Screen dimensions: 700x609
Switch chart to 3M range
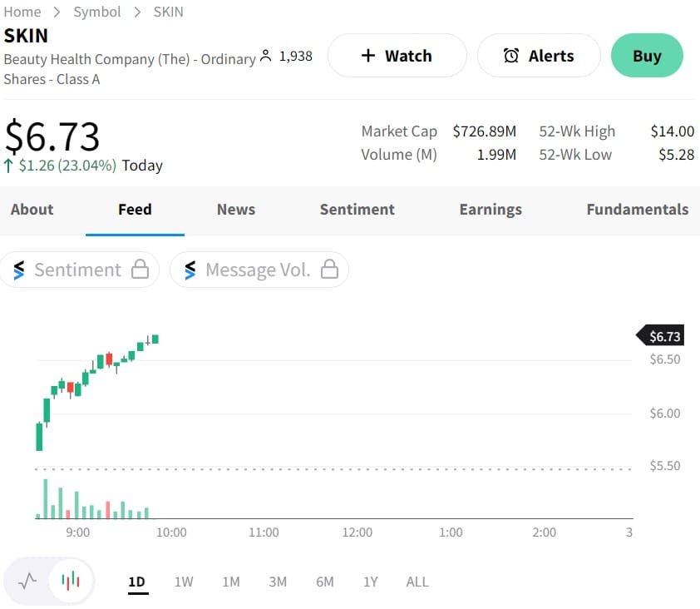coord(278,582)
